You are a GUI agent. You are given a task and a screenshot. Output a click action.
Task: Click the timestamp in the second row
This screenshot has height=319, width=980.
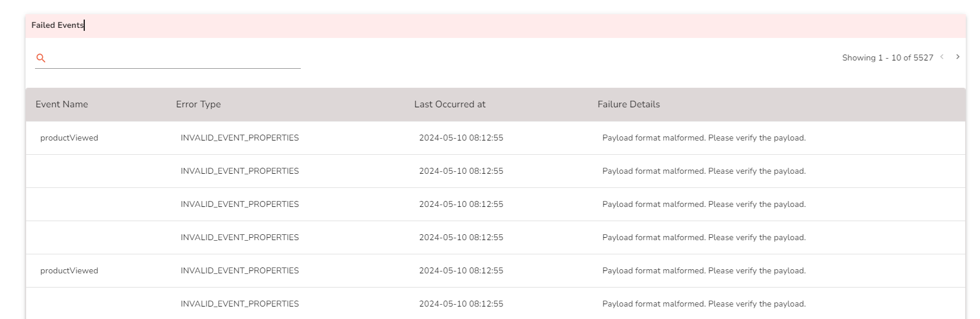tap(461, 171)
